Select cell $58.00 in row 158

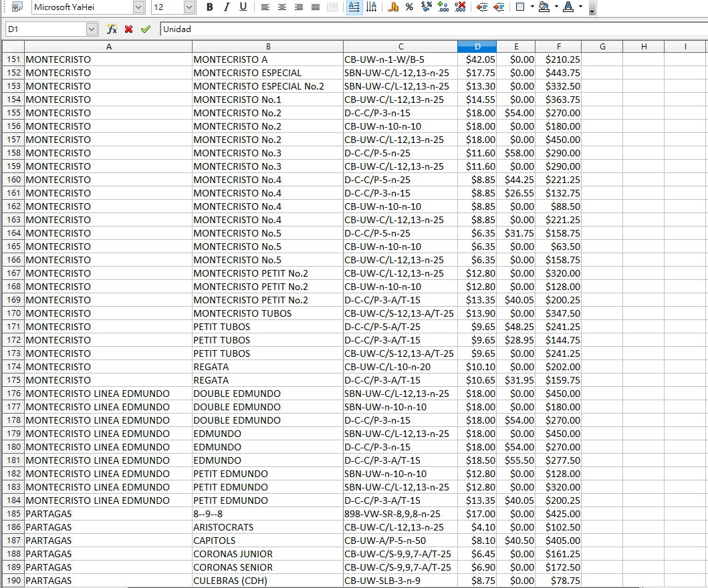pyautogui.click(x=516, y=153)
